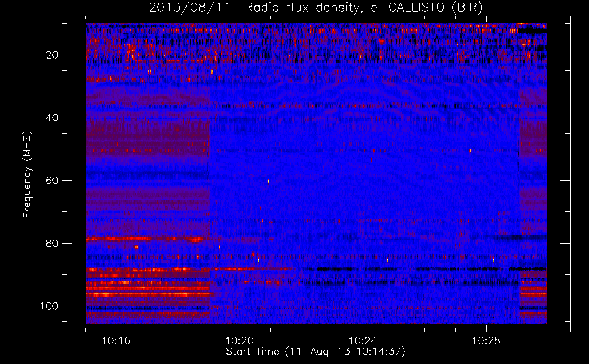The image size is (589, 364).
Task: Click the 100 frequency tick label
Action: coord(49,306)
